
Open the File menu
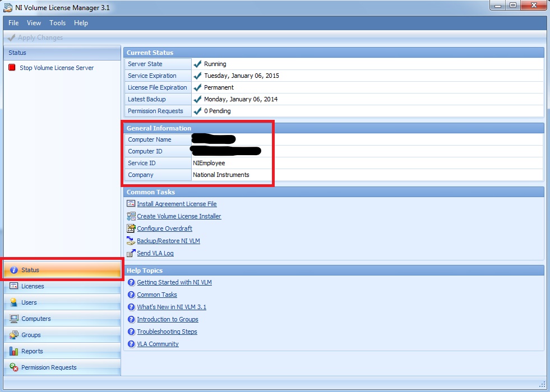click(x=13, y=23)
